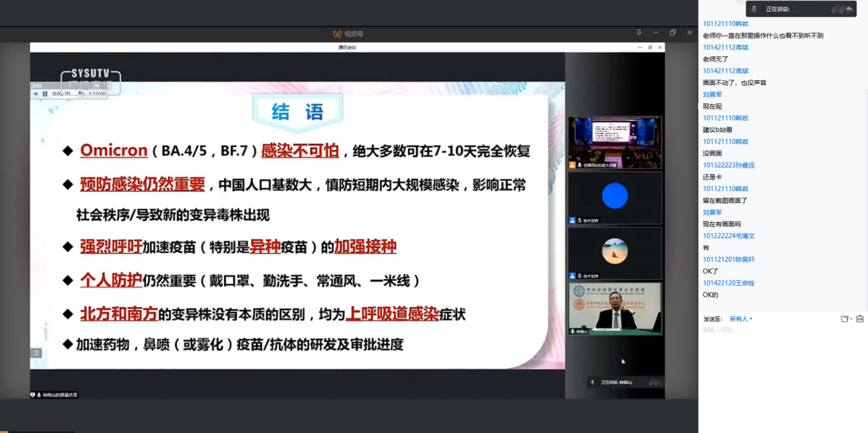The height and width of the screenshot is (433, 868).
Task: Click the repeat arrow in the recording toolbar
Action: pyautogui.click(x=81, y=94)
